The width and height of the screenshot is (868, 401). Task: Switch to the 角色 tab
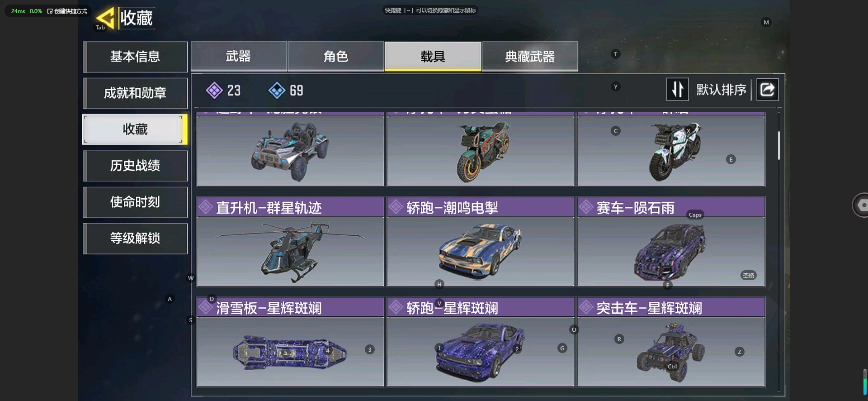(x=336, y=56)
